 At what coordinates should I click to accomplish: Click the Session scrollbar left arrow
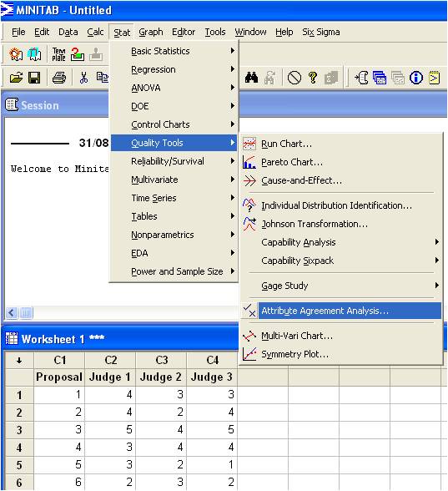click(12, 312)
